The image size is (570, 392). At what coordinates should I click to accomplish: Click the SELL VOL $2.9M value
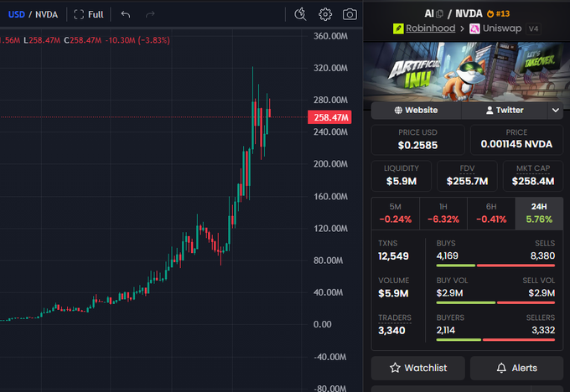(541, 293)
